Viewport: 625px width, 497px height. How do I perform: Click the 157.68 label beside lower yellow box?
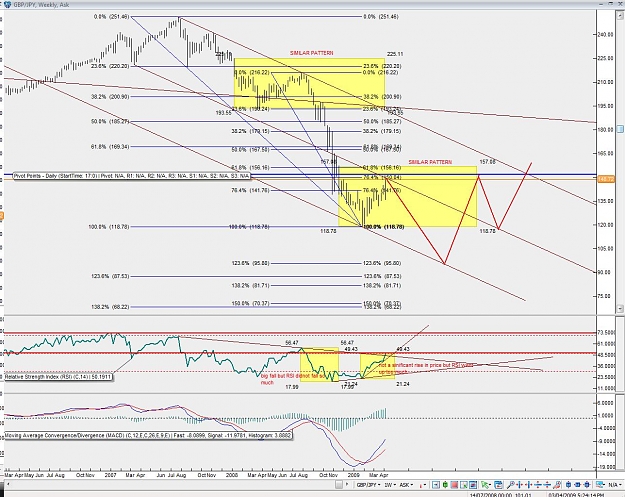487,162
